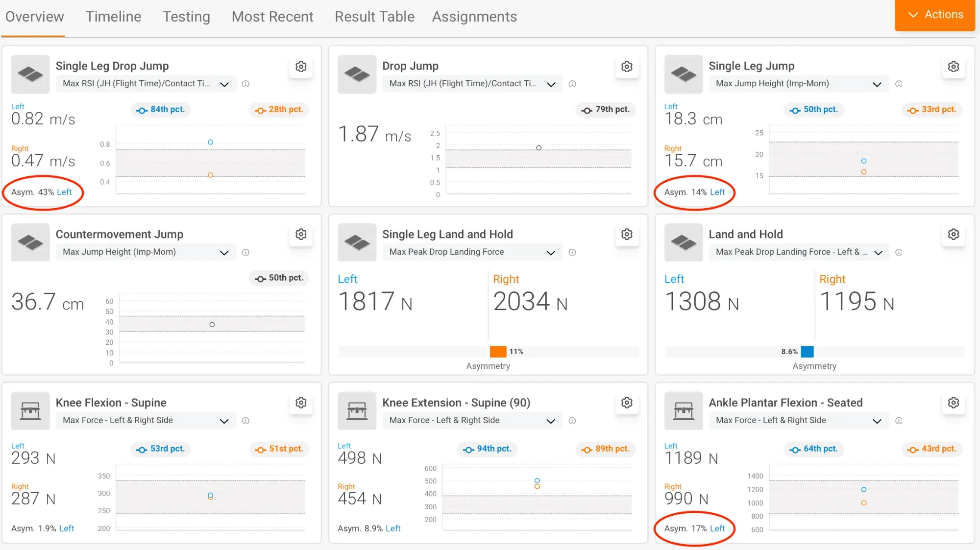Switch to the Testing tab
The image size is (980, 550).
pyautogui.click(x=186, y=17)
